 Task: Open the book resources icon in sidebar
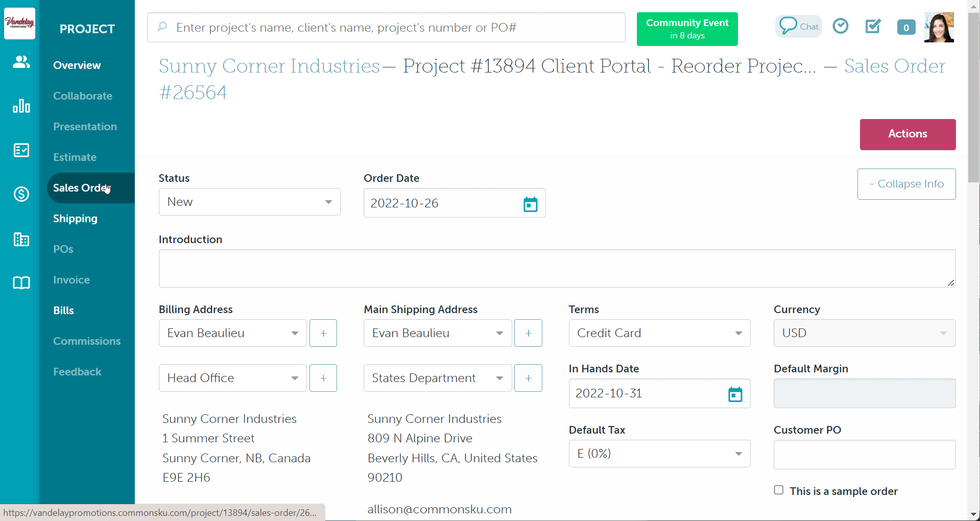pyautogui.click(x=20, y=283)
